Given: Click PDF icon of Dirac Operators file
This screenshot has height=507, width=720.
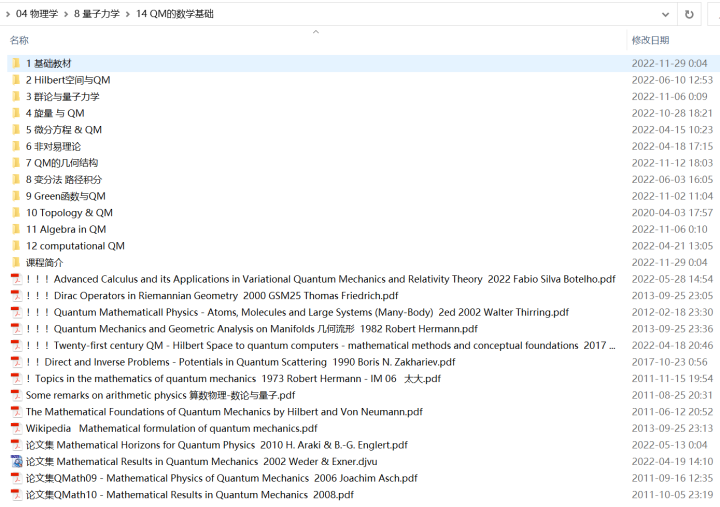Looking at the screenshot, I should click(16, 296).
